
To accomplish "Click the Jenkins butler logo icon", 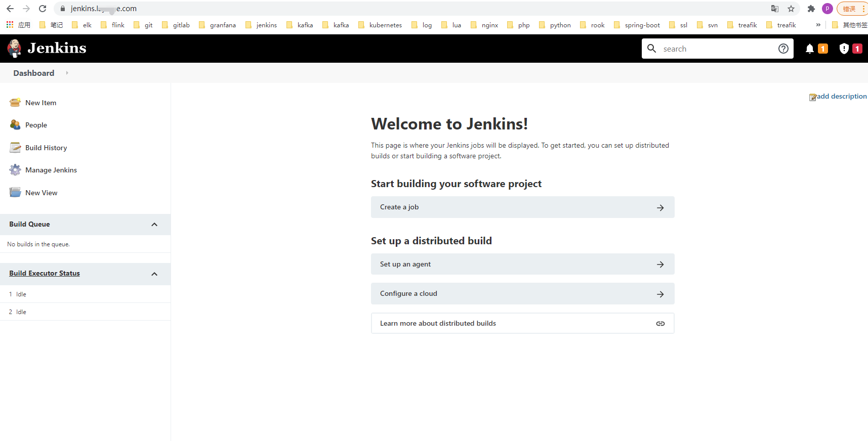I will tap(14, 49).
